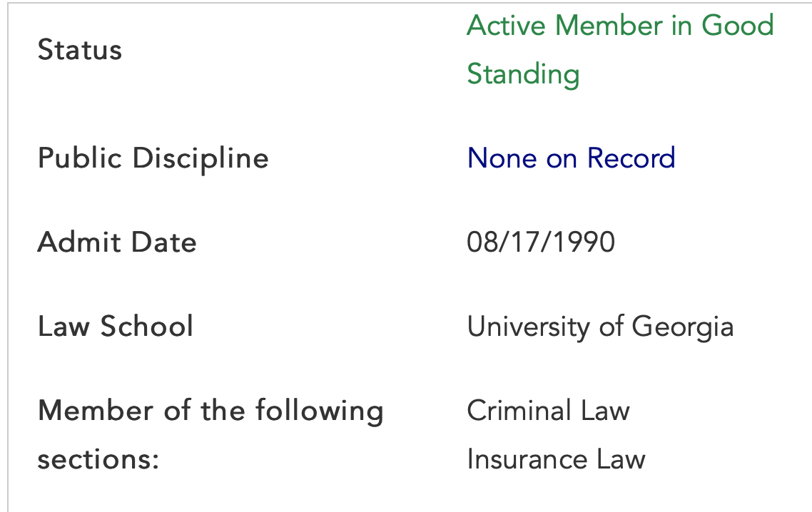Click University of Georgia text
812x512 pixels.
point(600,327)
